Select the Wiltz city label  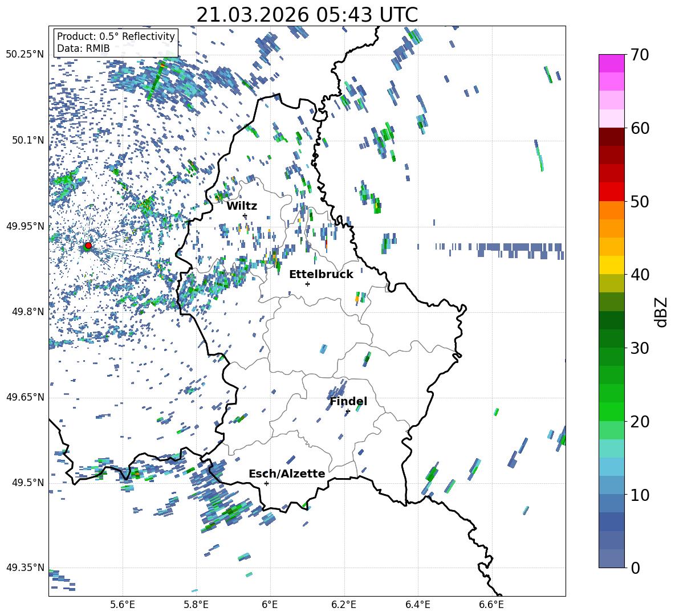pos(242,206)
